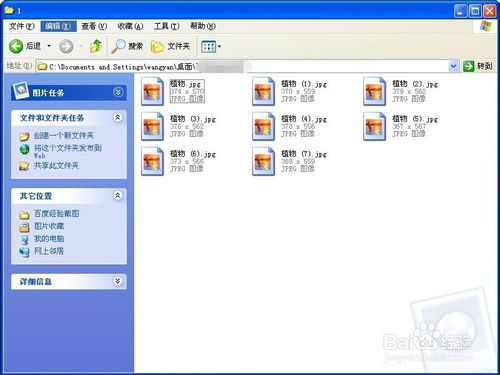Go to 网上邻居 location

tap(49, 251)
